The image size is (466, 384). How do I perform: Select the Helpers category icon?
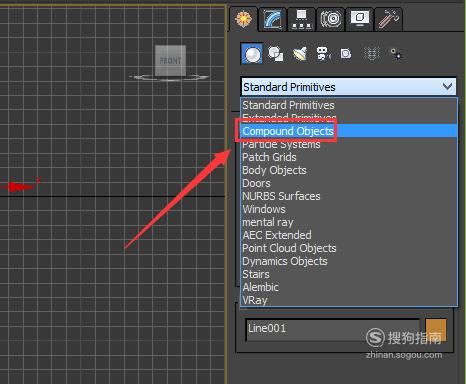(x=346, y=54)
